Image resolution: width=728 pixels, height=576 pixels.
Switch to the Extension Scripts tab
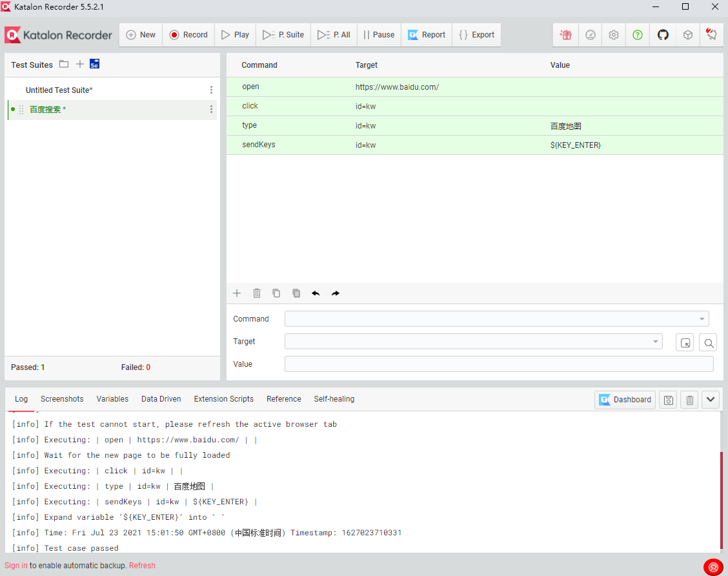tap(224, 399)
